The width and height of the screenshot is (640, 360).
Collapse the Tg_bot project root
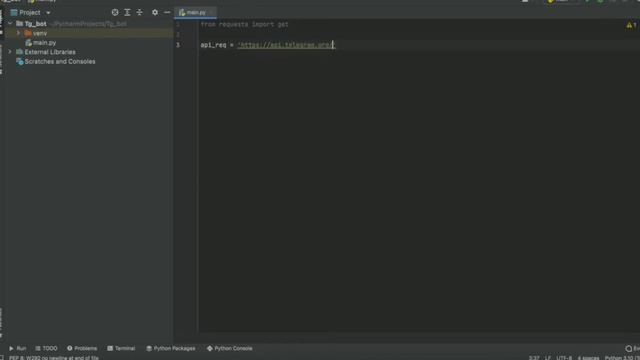[x=10, y=24]
